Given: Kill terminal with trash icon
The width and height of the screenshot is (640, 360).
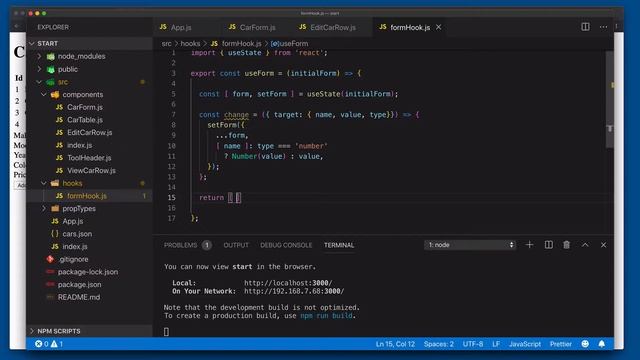Looking at the screenshot, I should (567, 245).
